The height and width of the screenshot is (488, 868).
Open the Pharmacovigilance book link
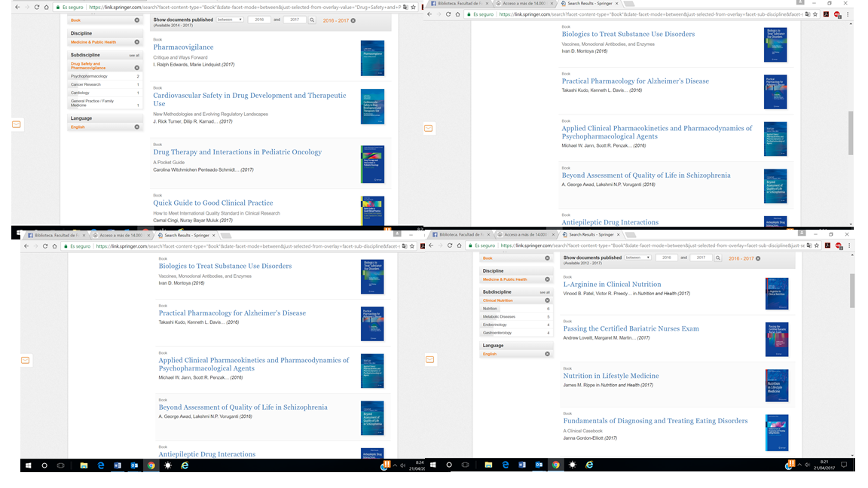(183, 47)
